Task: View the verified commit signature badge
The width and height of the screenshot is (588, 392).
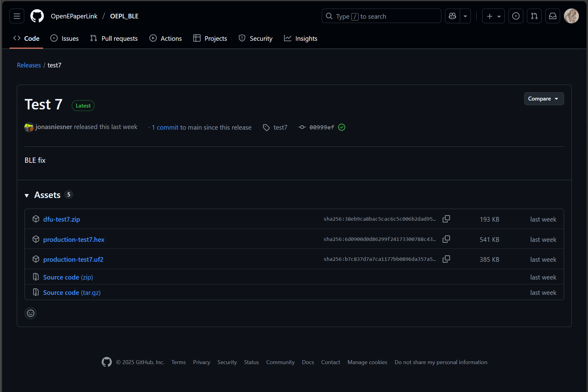Action: click(x=342, y=127)
